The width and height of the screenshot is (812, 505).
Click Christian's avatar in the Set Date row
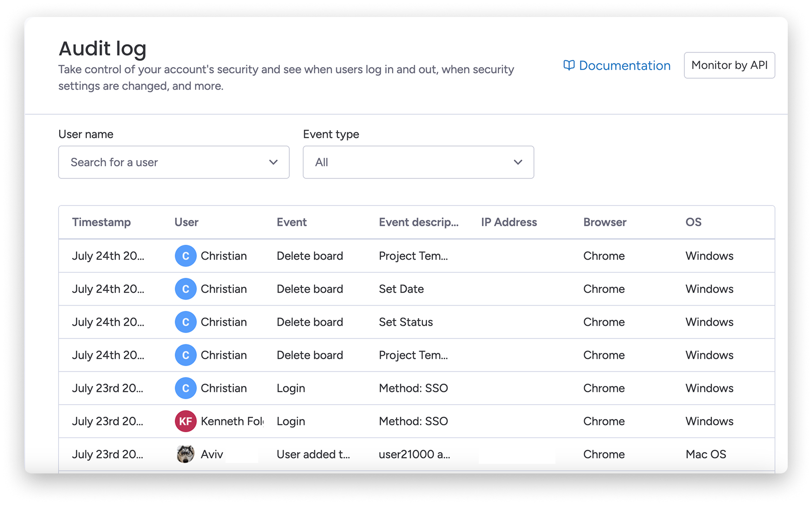tap(185, 289)
